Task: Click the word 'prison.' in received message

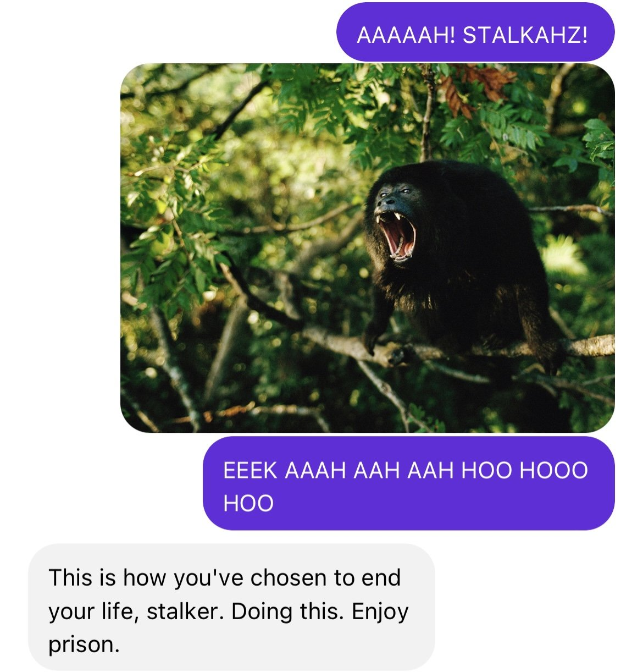Action: (x=84, y=644)
